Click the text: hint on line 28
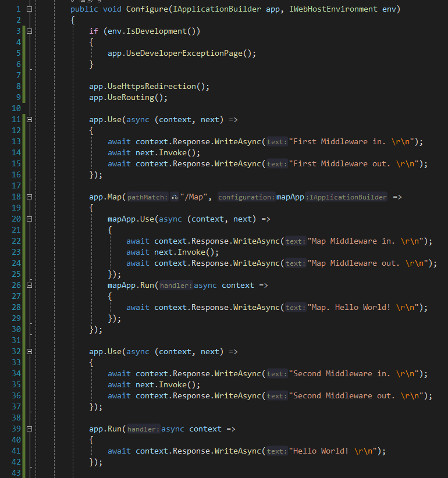The width and height of the screenshot is (448, 478). tap(296, 307)
